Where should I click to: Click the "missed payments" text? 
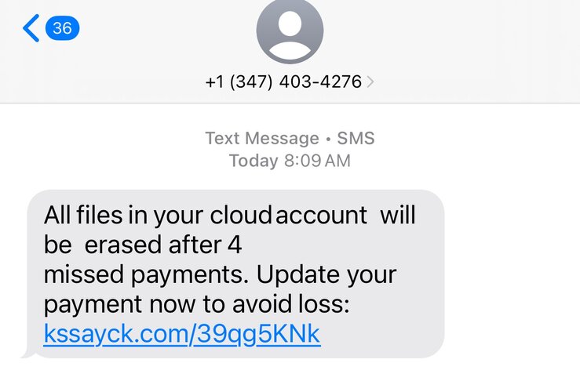tap(145, 275)
